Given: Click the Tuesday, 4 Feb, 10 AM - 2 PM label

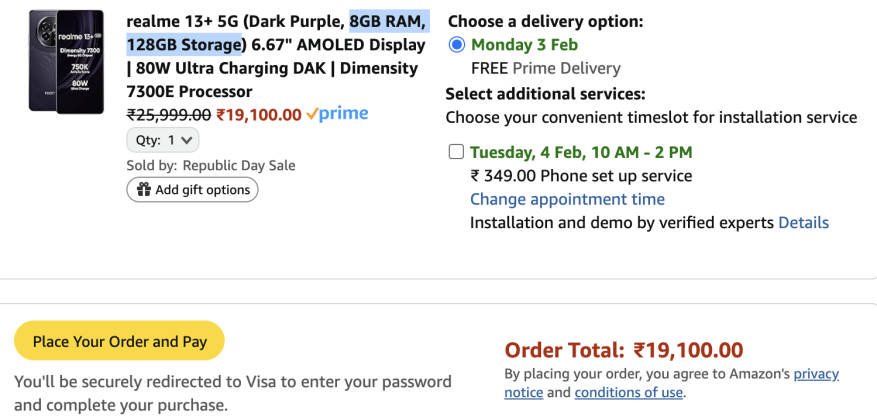Looking at the screenshot, I should tap(581, 152).
